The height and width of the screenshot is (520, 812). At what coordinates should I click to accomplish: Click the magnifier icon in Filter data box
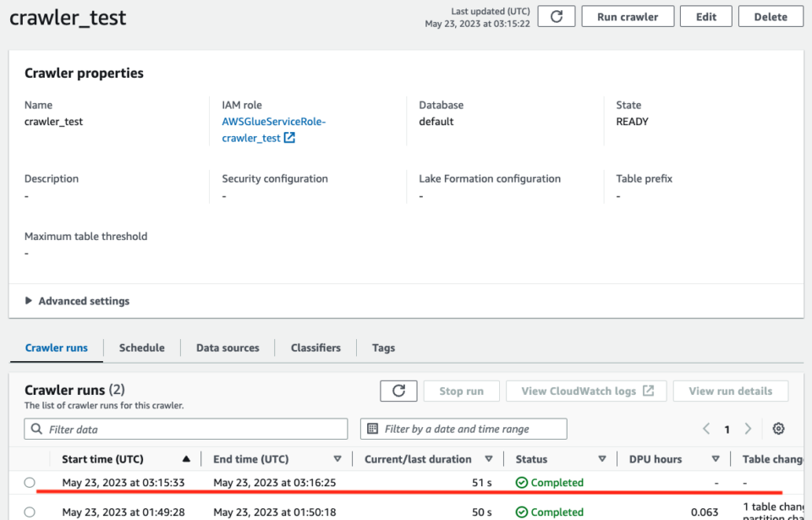tap(36, 429)
